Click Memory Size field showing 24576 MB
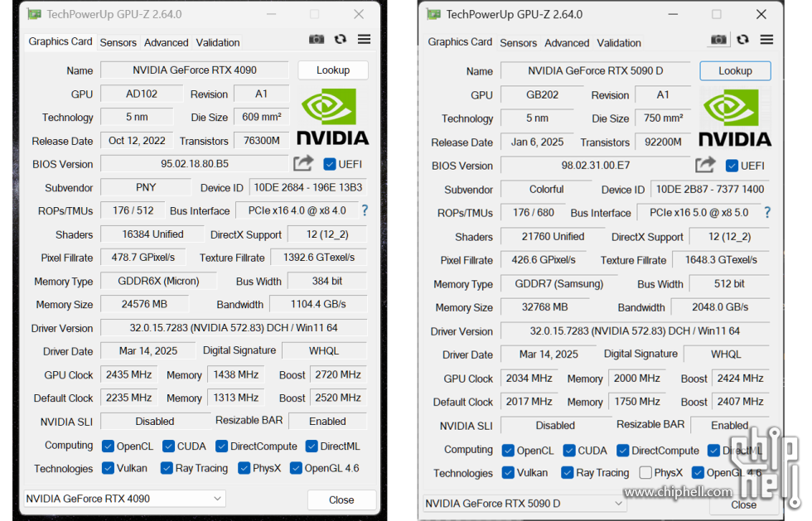The height and width of the screenshot is (521, 812). click(144, 305)
